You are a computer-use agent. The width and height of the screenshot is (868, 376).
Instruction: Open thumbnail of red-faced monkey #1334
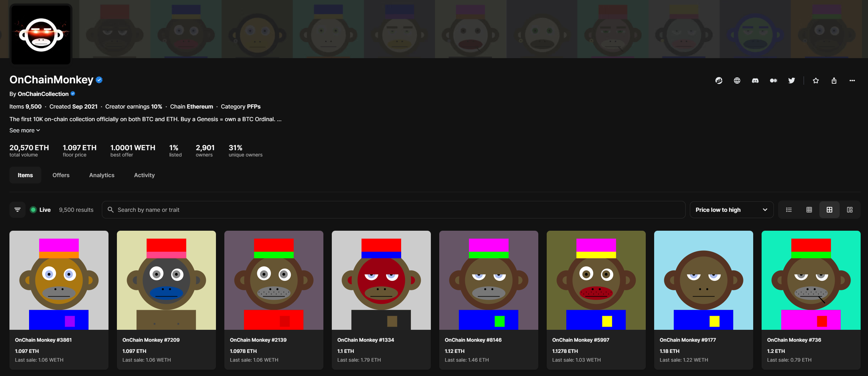[x=381, y=280]
